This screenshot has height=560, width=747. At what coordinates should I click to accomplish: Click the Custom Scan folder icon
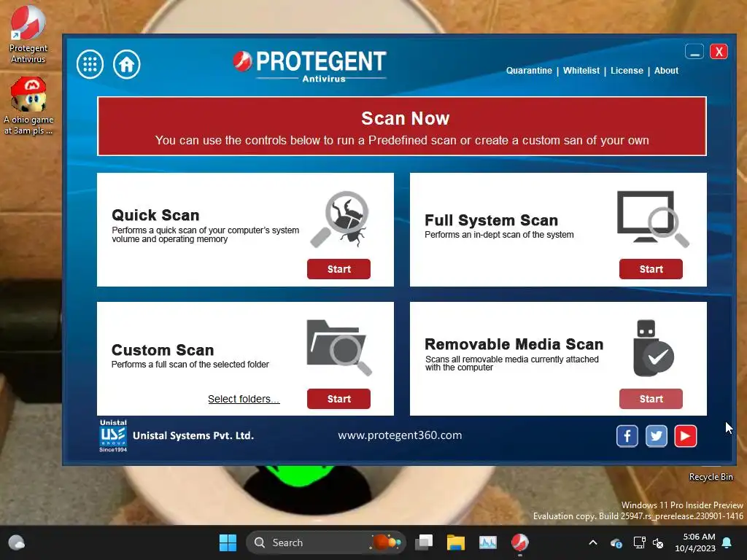tap(338, 348)
